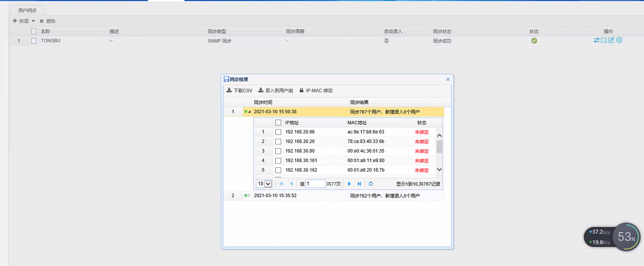Toggle the select-all checkbox beside IP地址 header
Image resolution: width=644 pixels, height=266 pixels.
(278, 122)
